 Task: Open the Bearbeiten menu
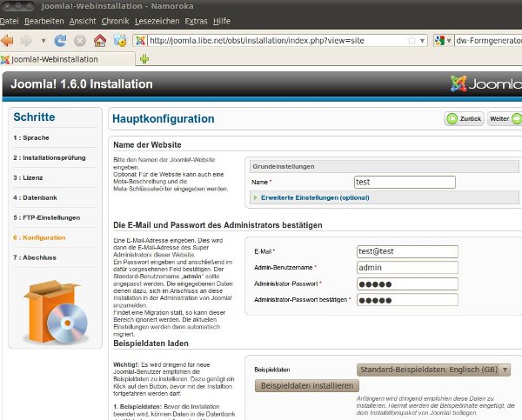[44, 21]
